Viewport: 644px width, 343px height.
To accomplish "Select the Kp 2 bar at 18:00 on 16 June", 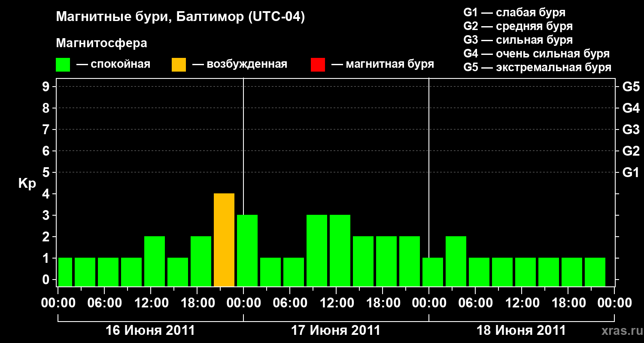I will (201, 262).
